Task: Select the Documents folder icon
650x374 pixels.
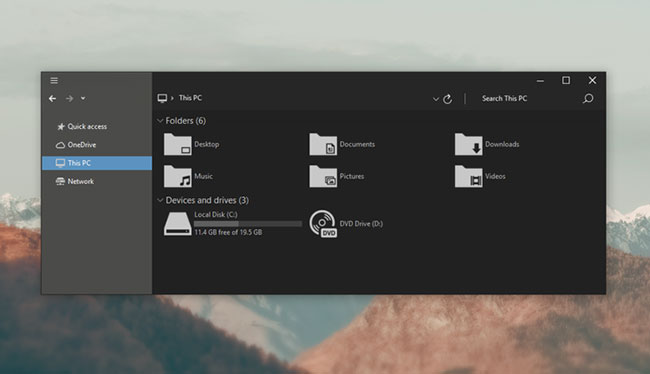Action: (x=323, y=144)
